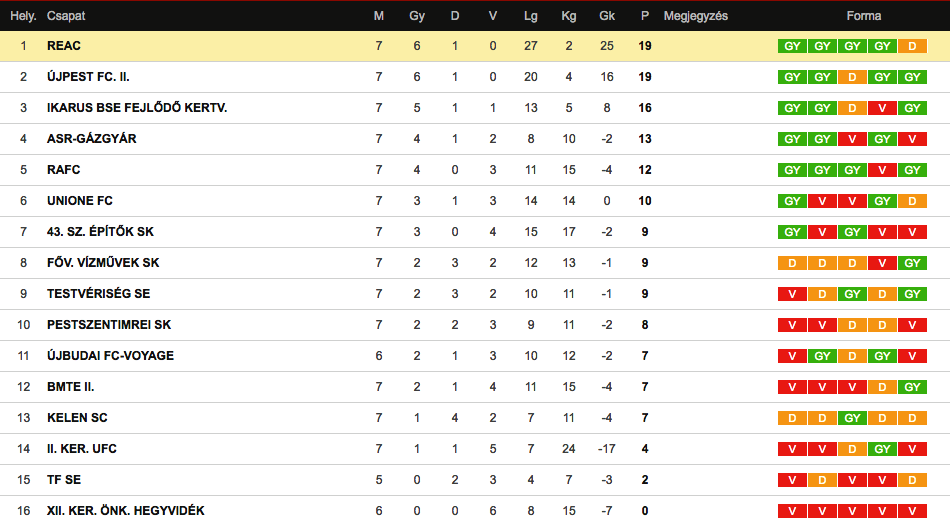Click KELEN SC's green GY form badge
The image size is (950, 526).
[x=852, y=418]
